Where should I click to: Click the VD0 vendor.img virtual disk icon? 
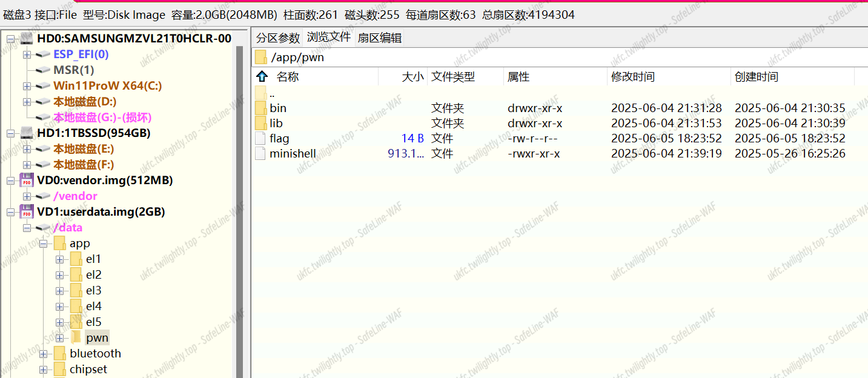27,181
